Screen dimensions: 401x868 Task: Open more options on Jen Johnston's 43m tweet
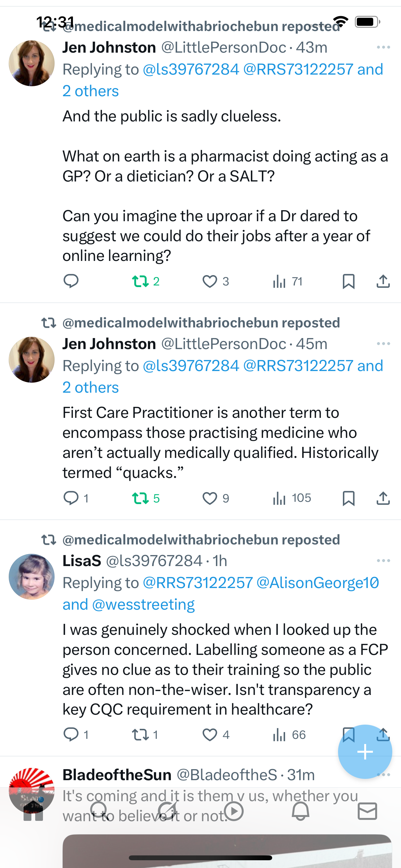[x=383, y=47]
